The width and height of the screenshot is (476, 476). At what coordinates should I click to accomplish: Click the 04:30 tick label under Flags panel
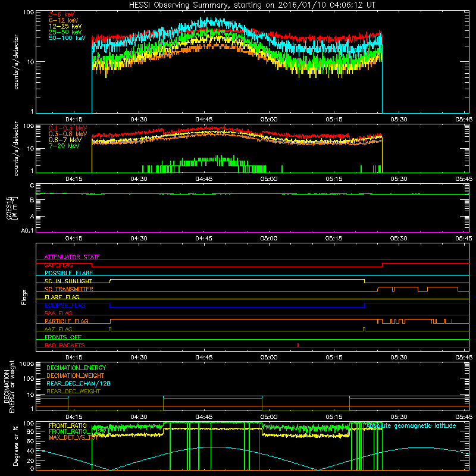pos(139,358)
